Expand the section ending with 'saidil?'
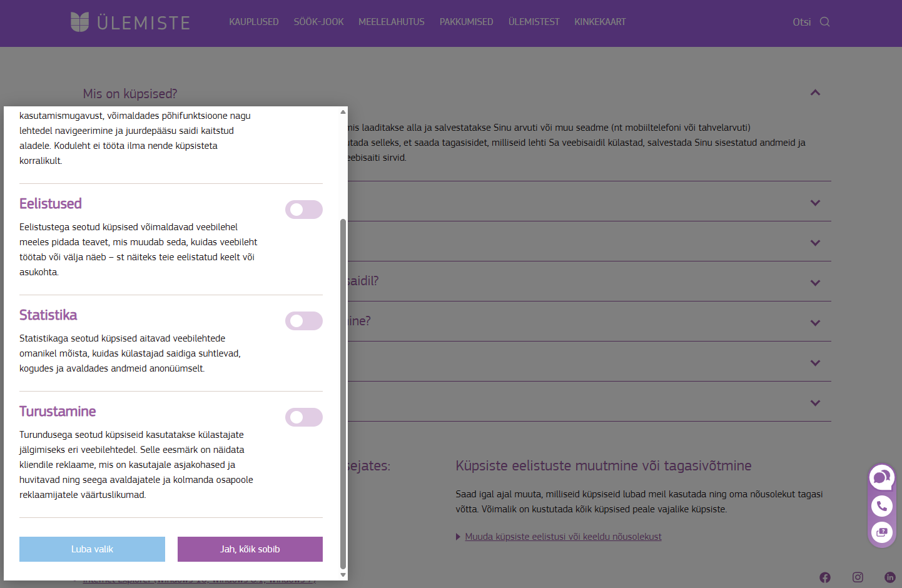 (x=815, y=283)
